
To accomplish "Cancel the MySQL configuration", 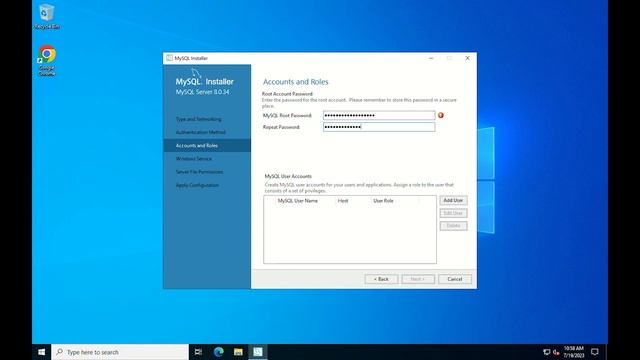I will point(455,279).
